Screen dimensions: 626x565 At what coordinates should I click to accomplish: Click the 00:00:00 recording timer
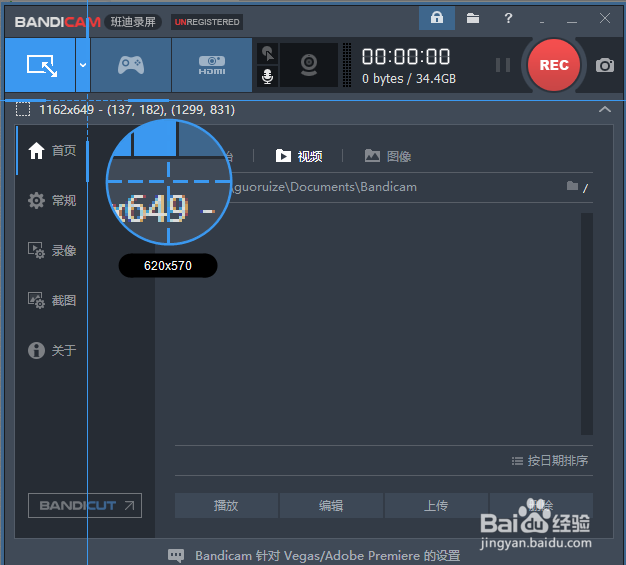[406, 56]
